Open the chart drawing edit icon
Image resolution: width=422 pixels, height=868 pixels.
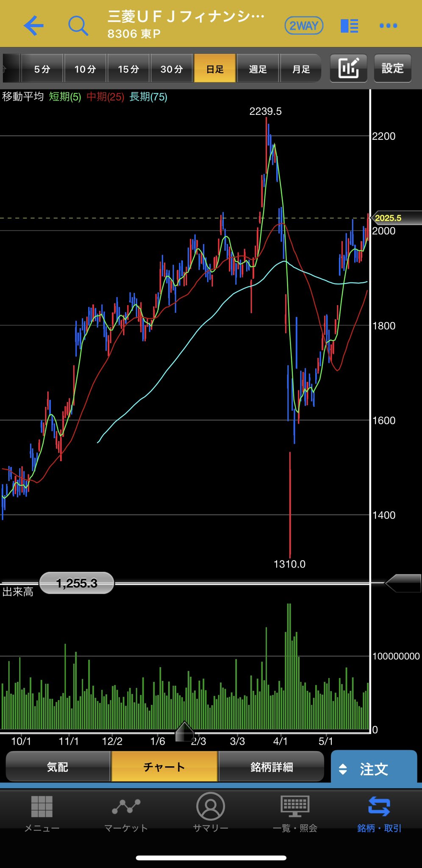point(349,68)
